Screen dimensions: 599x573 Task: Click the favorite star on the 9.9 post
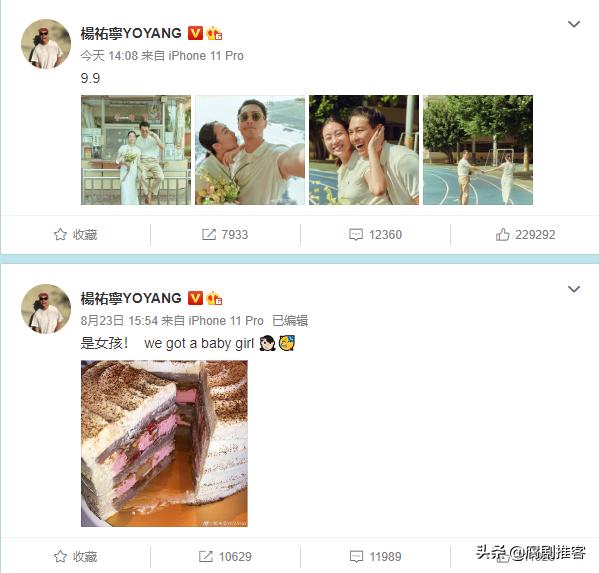[60, 234]
